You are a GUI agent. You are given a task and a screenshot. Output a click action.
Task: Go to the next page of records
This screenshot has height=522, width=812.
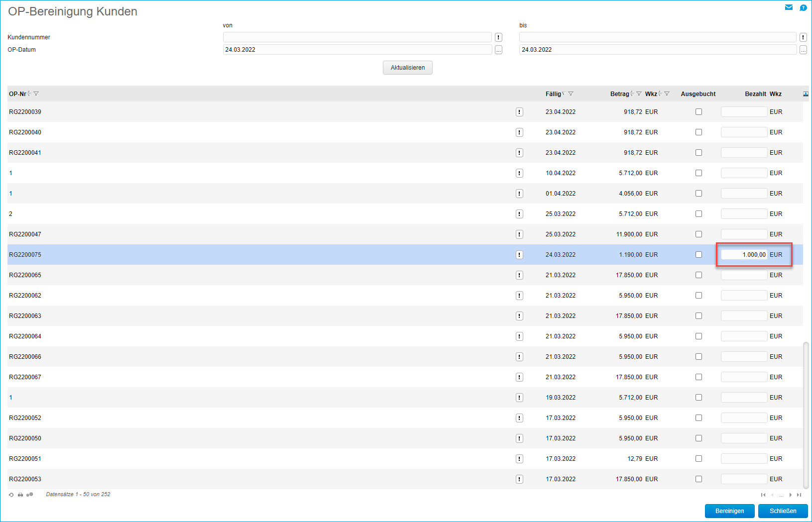tap(791, 495)
